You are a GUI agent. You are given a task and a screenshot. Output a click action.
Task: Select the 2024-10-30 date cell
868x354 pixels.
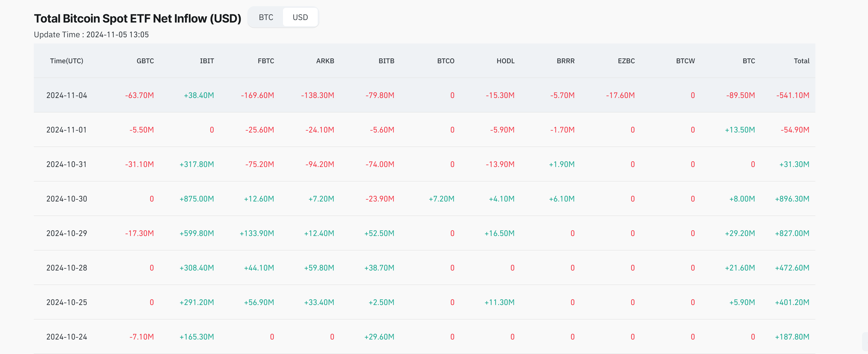pos(66,199)
